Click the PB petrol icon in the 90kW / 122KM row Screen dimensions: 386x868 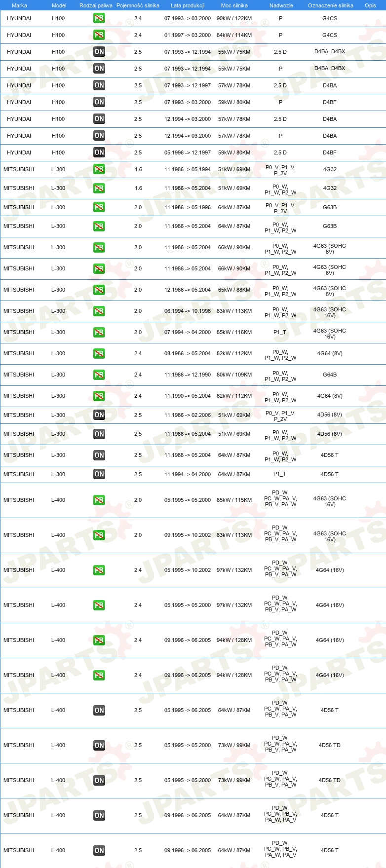(x=99, y=18)
